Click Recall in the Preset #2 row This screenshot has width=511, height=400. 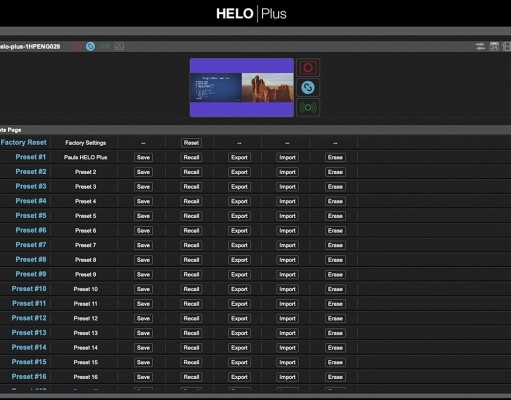pos(191,172)
